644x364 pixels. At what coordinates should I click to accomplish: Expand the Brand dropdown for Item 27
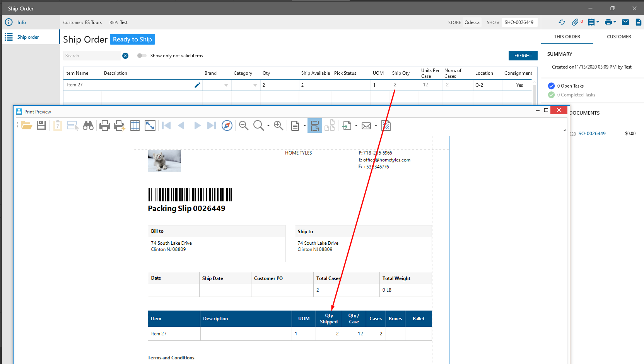point(226,85)
